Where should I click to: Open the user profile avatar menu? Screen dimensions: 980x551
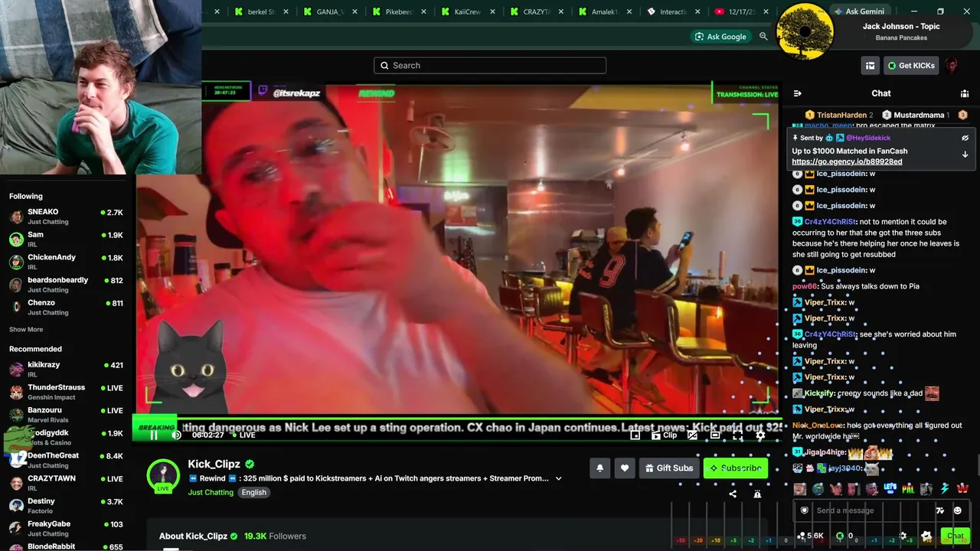point(952,66)
